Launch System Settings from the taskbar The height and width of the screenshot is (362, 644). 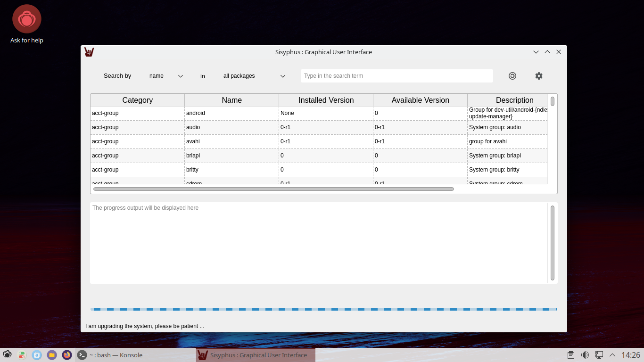[x=22, y=355]
